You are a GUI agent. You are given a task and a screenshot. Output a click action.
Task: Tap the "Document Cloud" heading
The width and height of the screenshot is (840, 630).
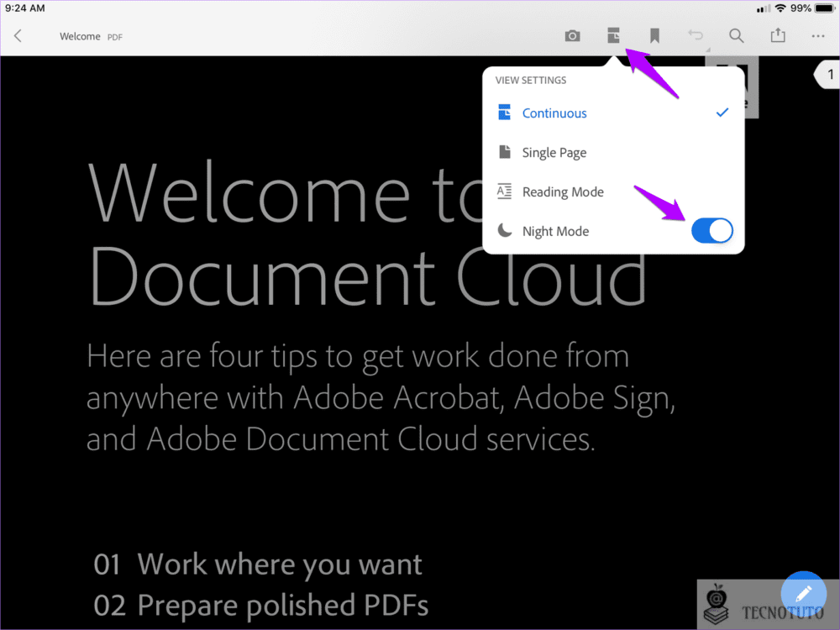pyautogui.click(x=368, y=277)
